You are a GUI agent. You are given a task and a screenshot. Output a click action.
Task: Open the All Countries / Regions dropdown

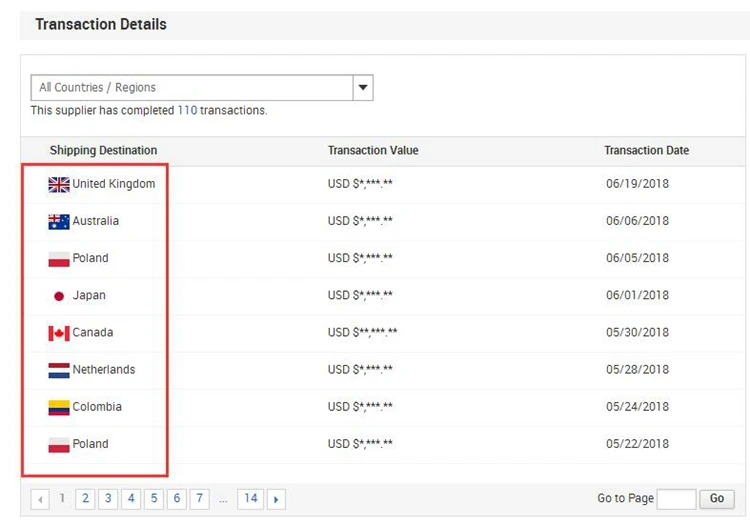tap(192, 88)
